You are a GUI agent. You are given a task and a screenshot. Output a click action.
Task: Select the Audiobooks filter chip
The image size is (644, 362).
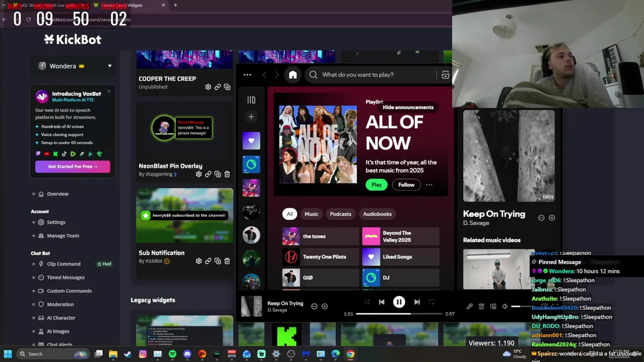[377, 214]
